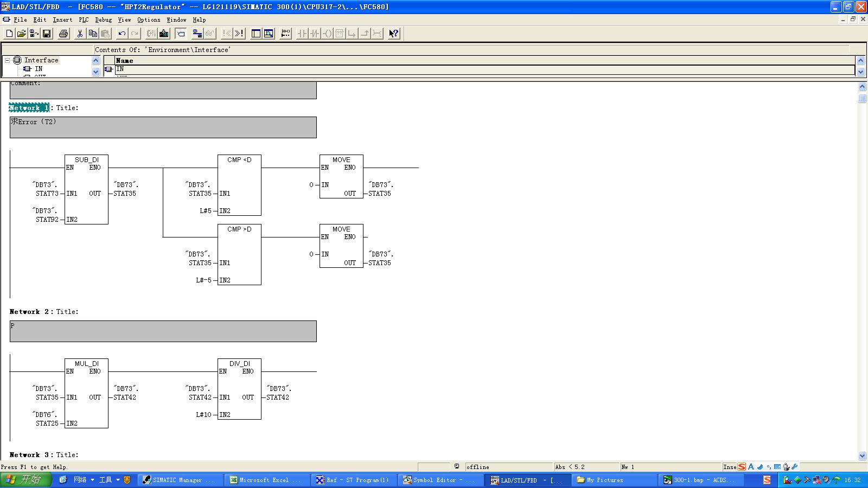Cut selection with the scissors icon
The image size is (868, 488).
click(x=80, y=34)
